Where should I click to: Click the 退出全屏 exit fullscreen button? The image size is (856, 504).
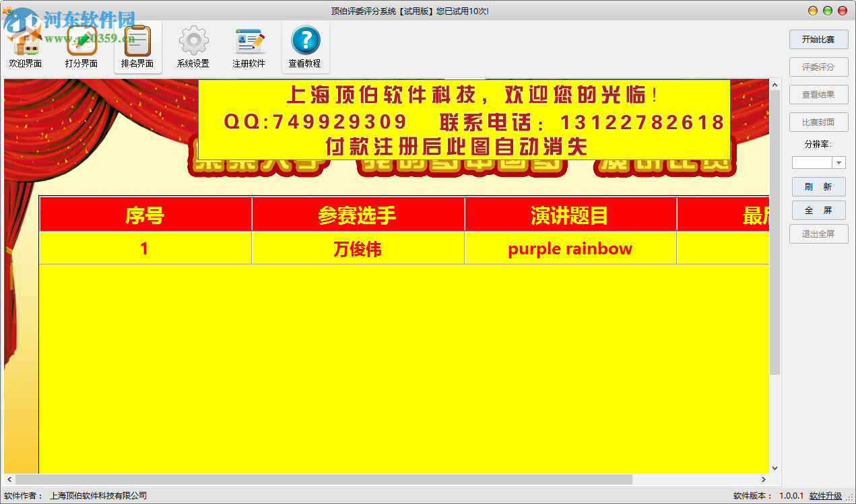tap(818, 233)
